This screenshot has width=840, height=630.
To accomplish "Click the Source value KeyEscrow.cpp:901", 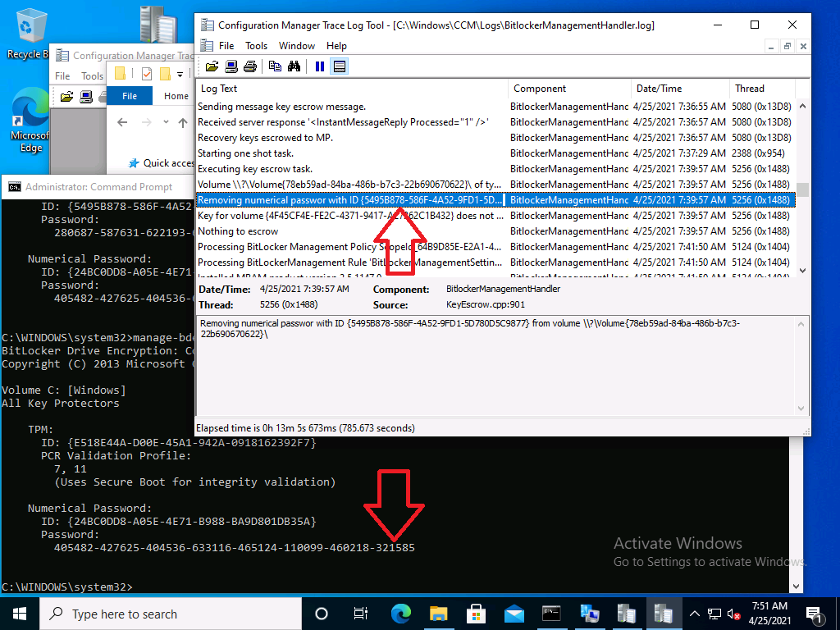I will point(486,304).
